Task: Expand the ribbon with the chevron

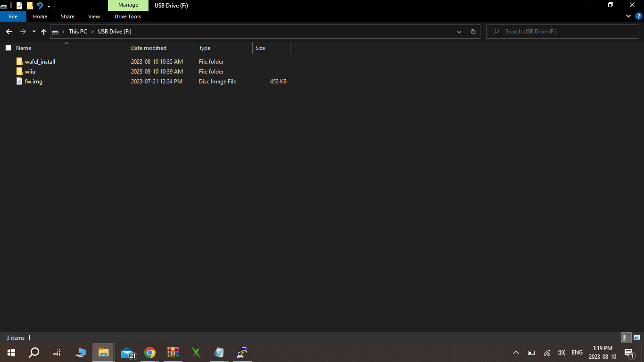Action: point(628,16)
